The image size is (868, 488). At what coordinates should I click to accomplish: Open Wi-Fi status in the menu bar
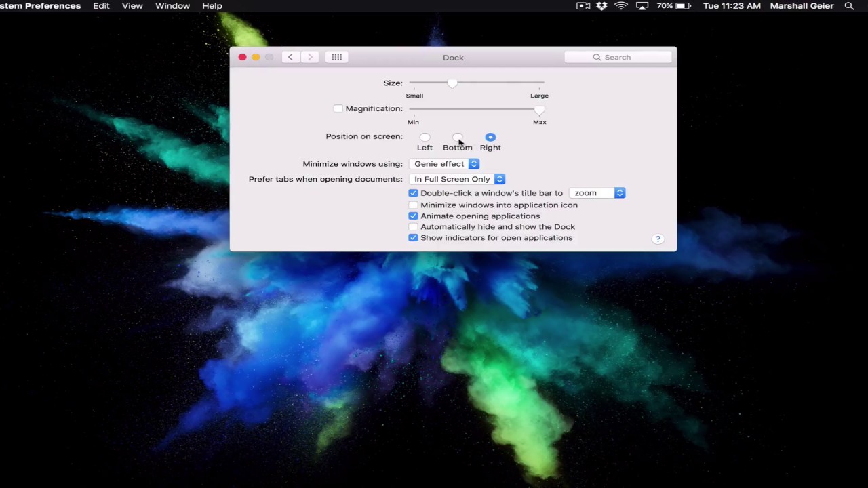pos(621,6)
